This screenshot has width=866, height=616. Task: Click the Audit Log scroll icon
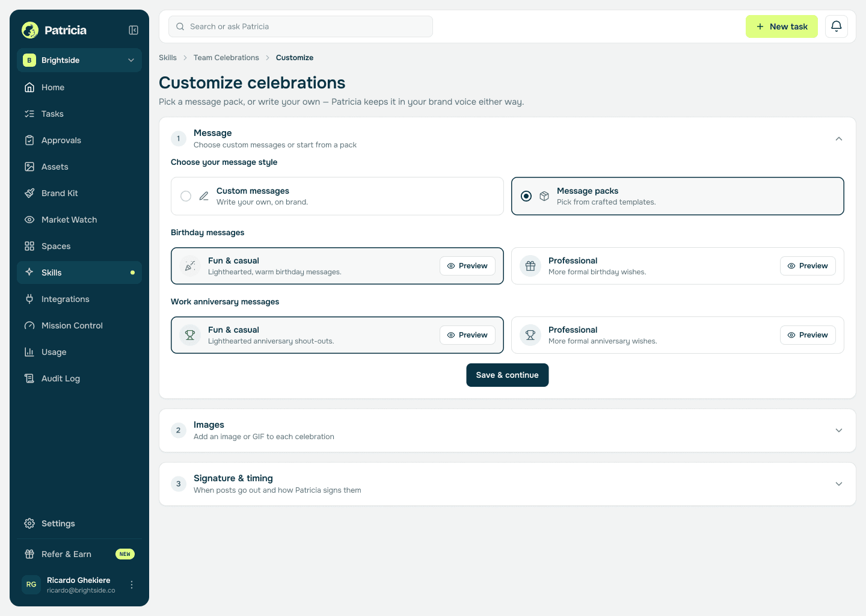(x=29, y=378)
